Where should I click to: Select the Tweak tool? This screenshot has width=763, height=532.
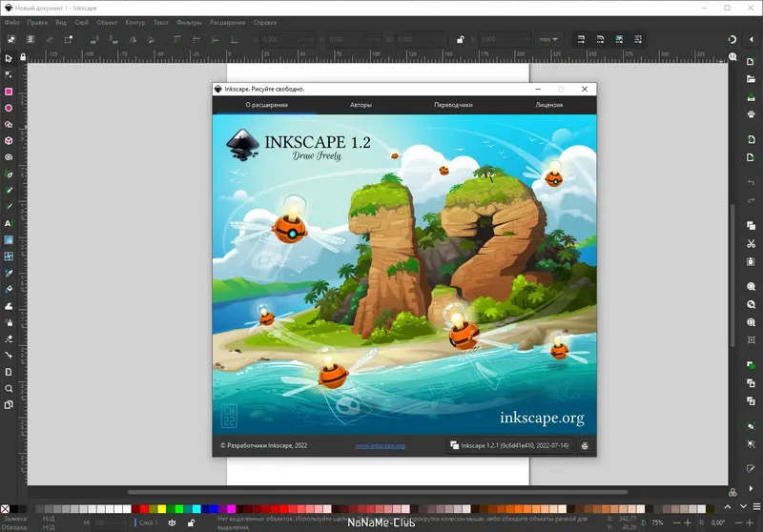9,306
